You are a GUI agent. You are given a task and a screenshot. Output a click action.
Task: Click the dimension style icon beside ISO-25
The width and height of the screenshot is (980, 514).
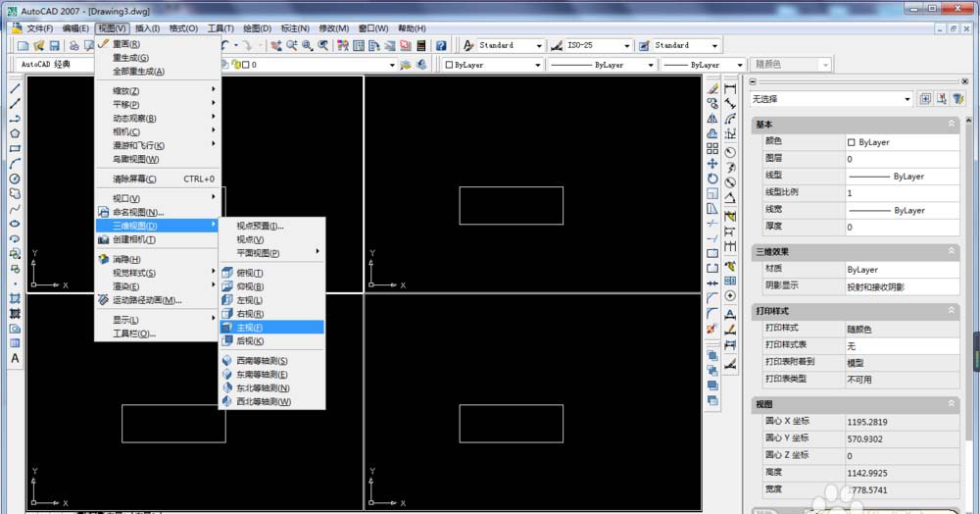pos(557,46)
